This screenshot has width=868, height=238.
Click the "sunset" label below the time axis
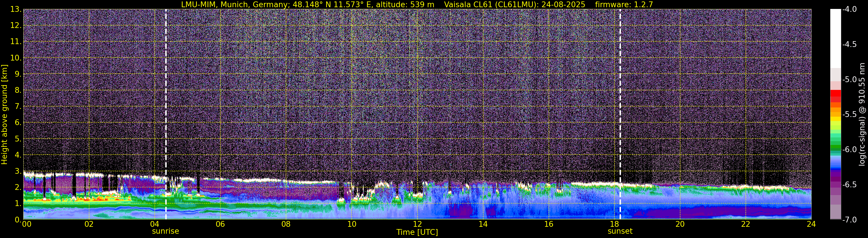[x=620, y=231]
